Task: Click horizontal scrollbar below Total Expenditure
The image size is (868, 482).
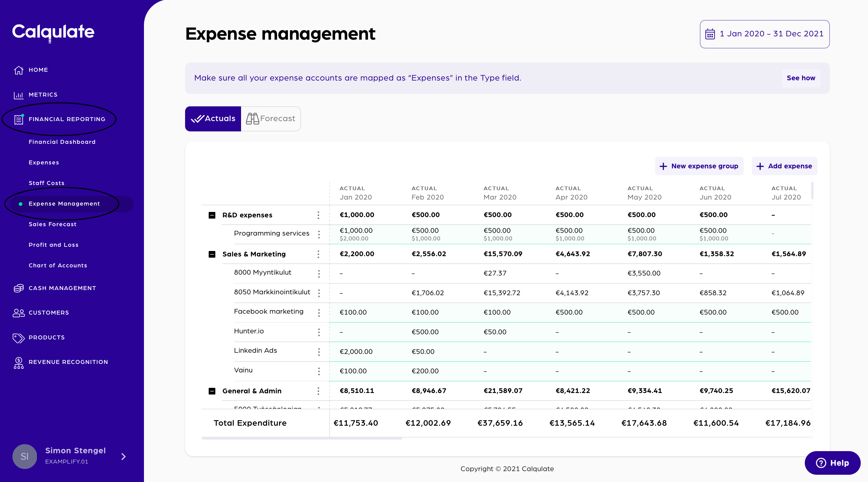Action: [x=302, y=438]
